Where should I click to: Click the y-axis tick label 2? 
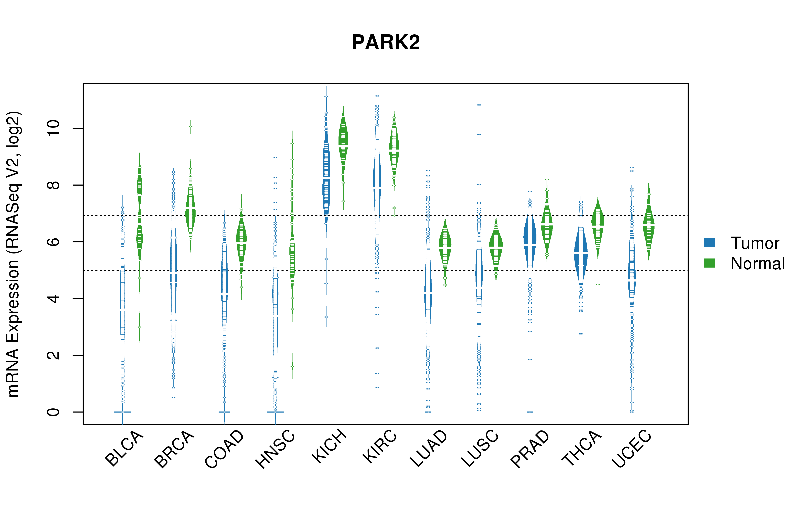pos(53,355)
